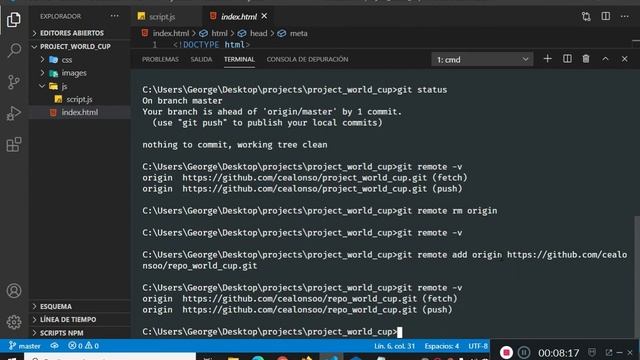640x360 pixels.
Task: Kill the terminal with trash icon
Action: pos(586,59)
